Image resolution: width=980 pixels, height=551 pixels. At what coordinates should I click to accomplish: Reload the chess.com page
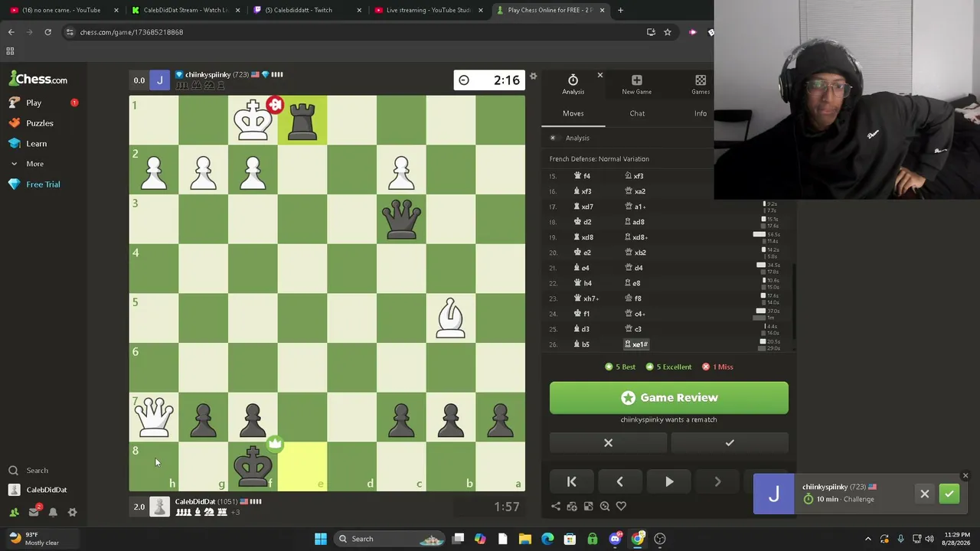tap(47, 32)
